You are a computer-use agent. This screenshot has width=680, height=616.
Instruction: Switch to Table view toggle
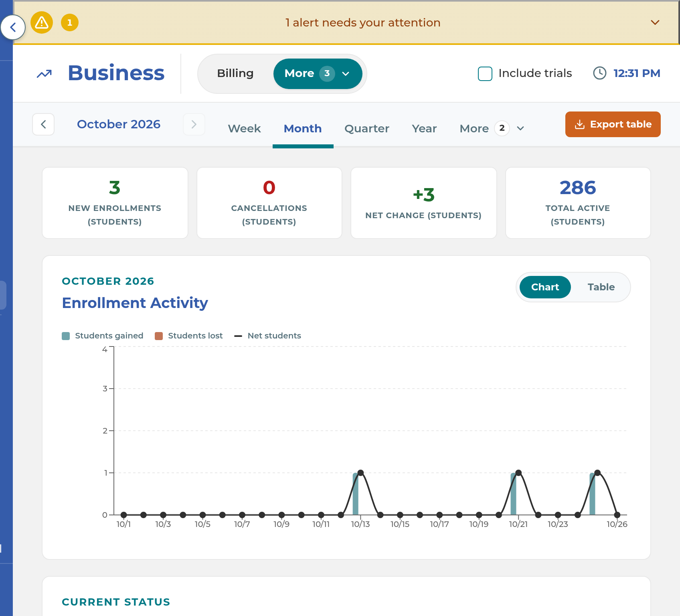[601, 287]
